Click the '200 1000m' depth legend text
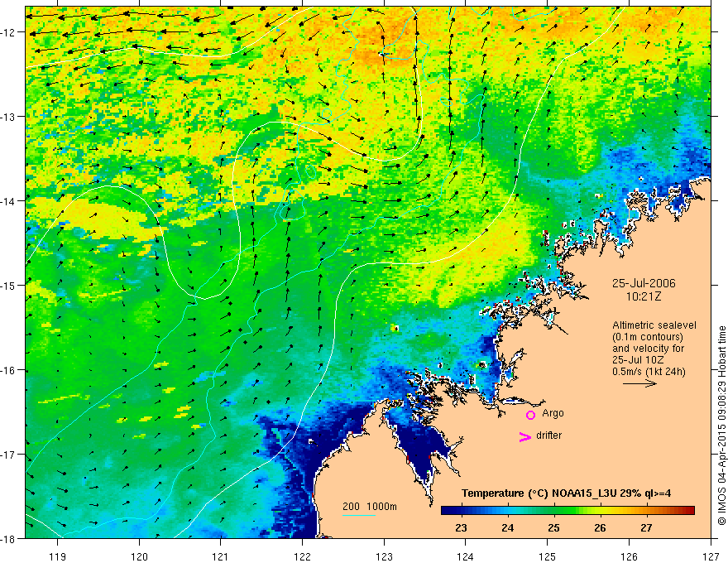Screen dimensions: 728x563 coord(370,507)
